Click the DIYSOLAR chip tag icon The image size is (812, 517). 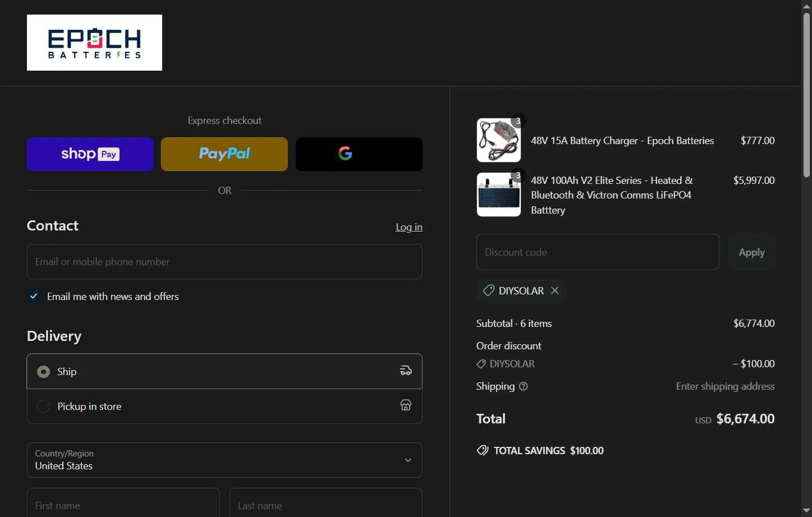click(x=489, y=290)
